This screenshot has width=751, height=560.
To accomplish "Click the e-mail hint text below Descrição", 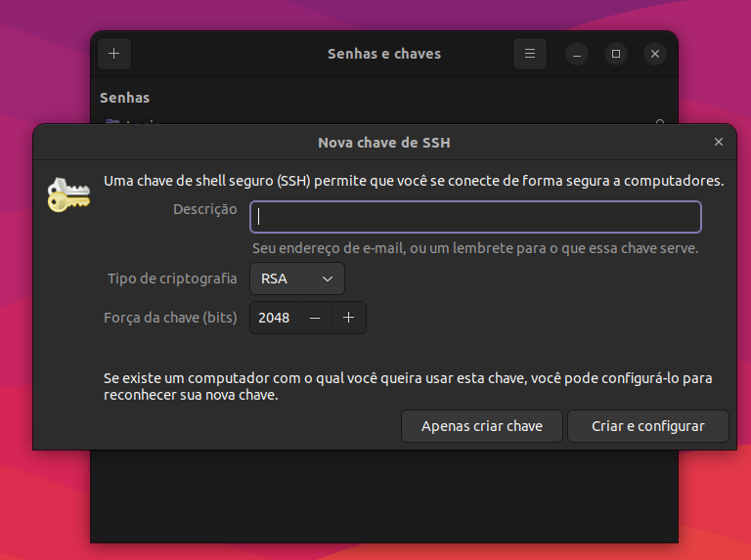I will point(475,248).
